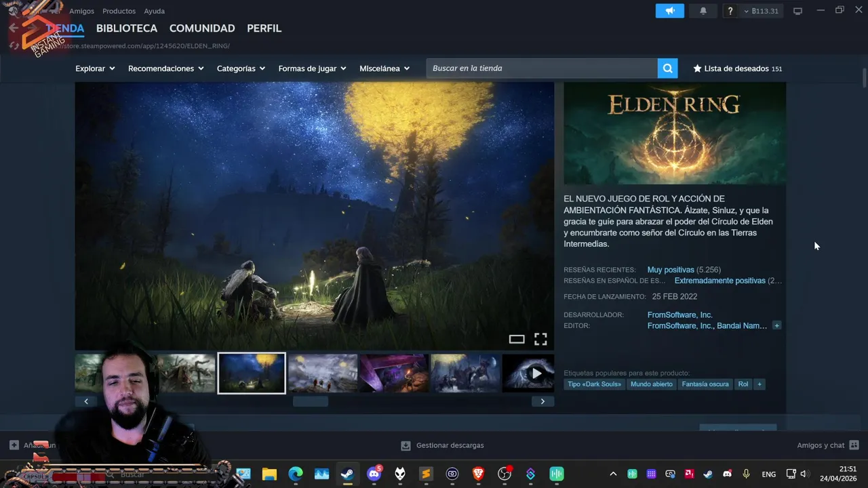Open Brave browser from taskbar

click(478, 474)
